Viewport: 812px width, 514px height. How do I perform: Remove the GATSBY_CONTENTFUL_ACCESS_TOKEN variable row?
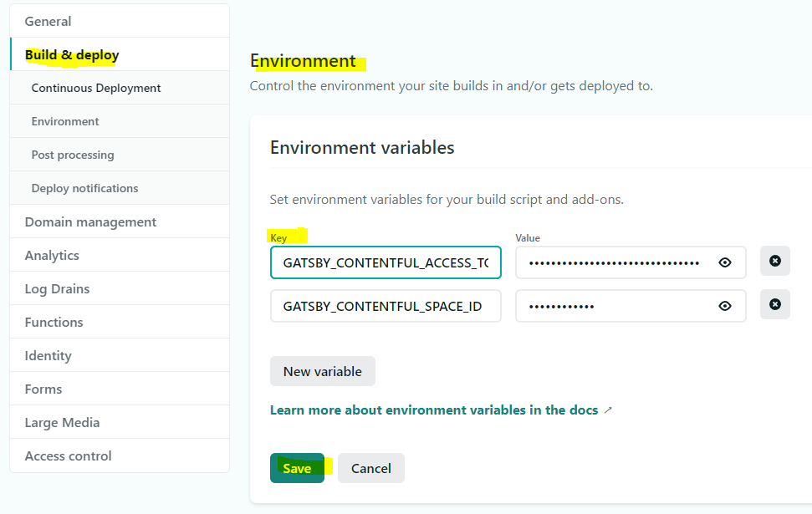pyautogui.click(x=774, y=261)
